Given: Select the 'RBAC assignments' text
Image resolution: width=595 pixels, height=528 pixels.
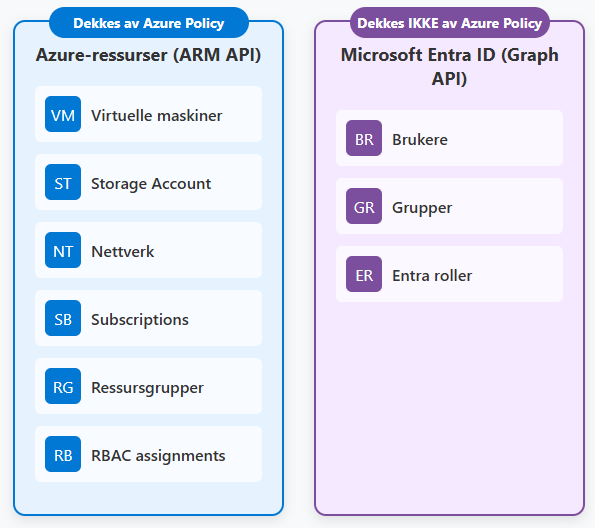Looking at the screenshot, I should tap(158, 455).
